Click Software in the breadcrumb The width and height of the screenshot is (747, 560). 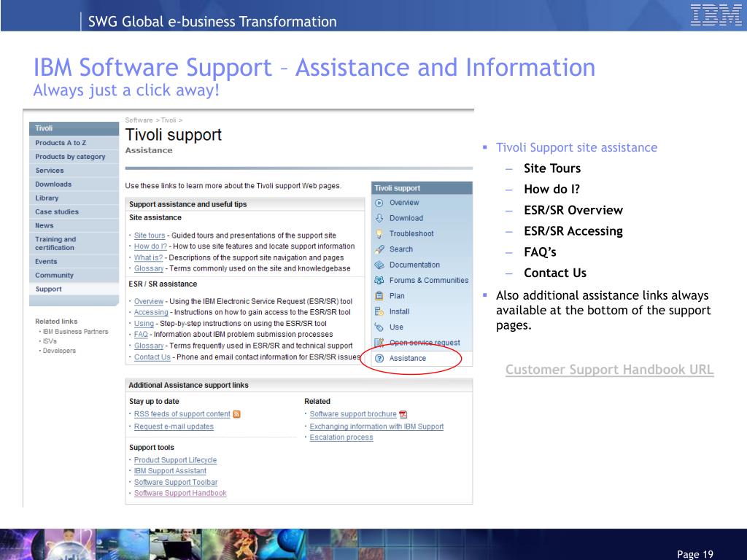(x=139, y=120)
